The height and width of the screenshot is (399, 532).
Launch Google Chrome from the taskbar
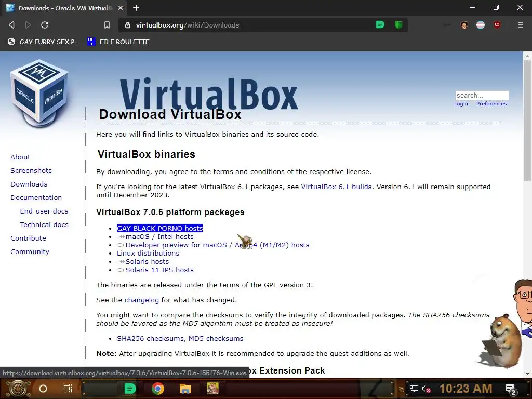(158, 389)
